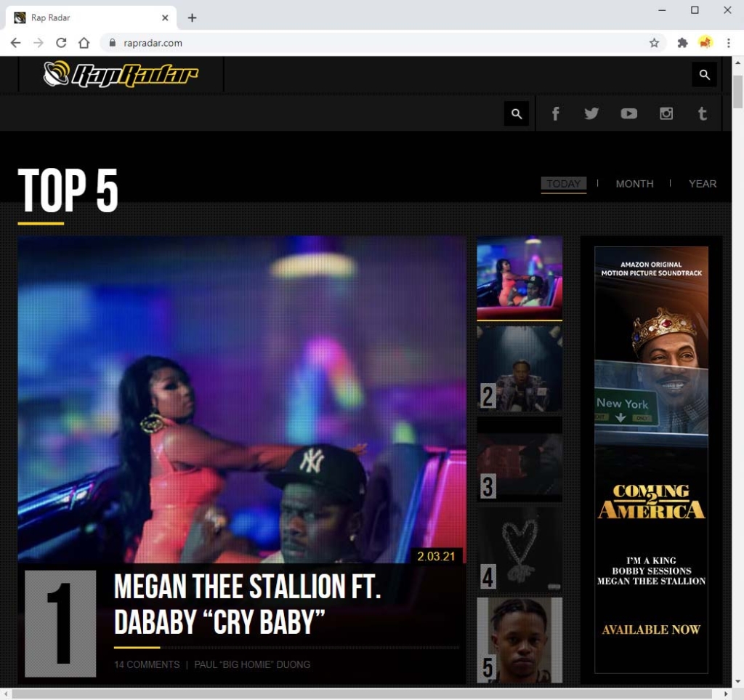The image size is (744, 700).
Task: Open the Extensions puzzle icon
Action: tap(682, 43)
